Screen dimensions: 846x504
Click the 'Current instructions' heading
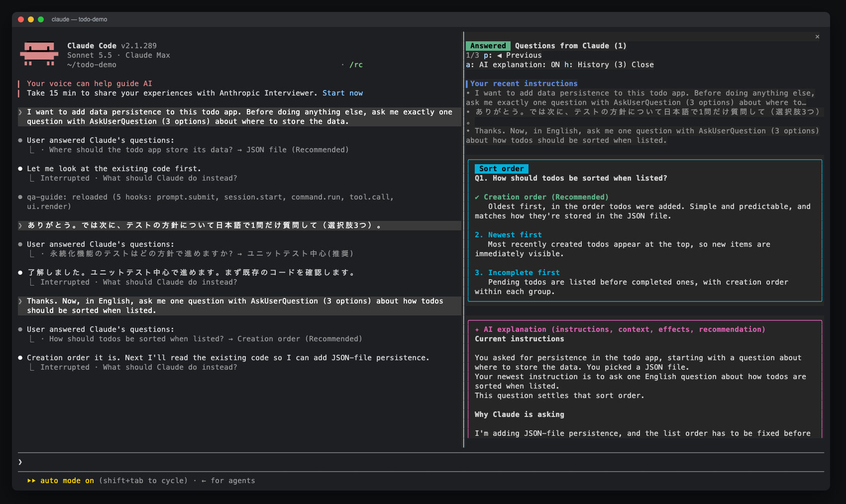(x=519, y=339)
